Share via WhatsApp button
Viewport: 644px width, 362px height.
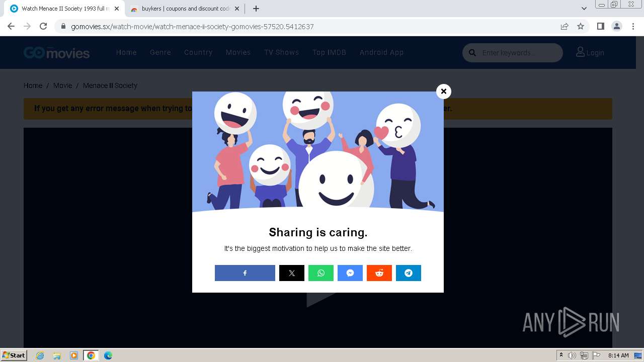pyautogui.click(x=321, y=273)
